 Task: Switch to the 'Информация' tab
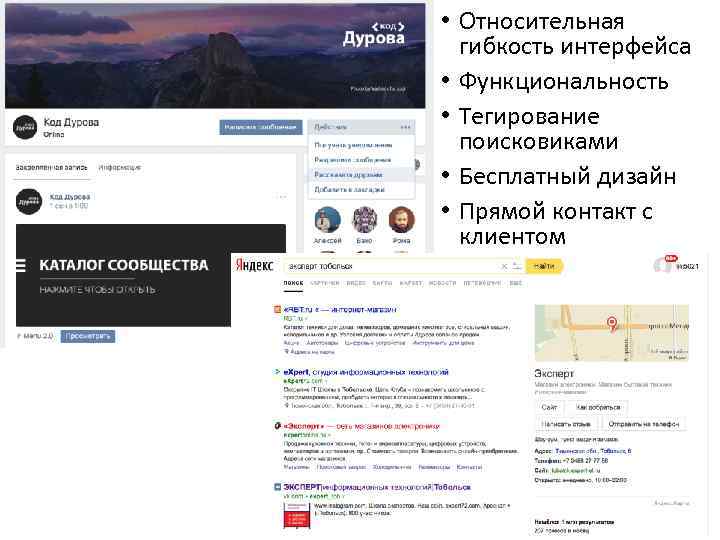coord(120,168)
